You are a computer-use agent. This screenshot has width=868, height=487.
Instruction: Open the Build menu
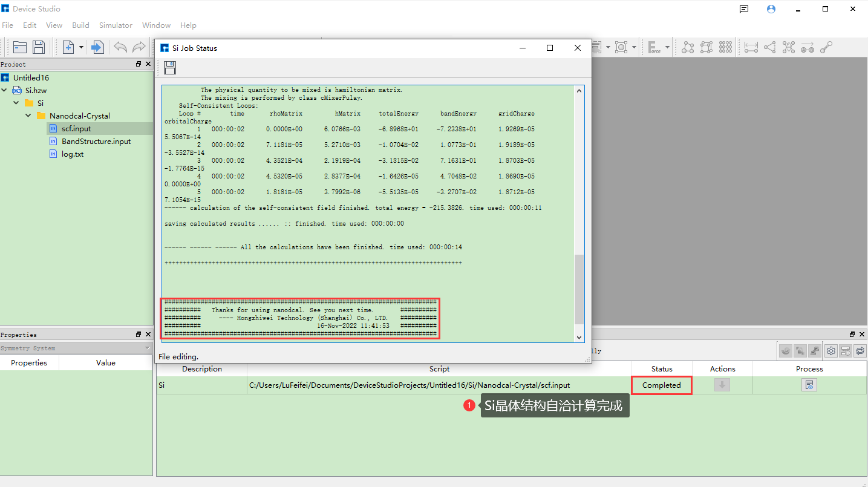(x=80, y=25)
